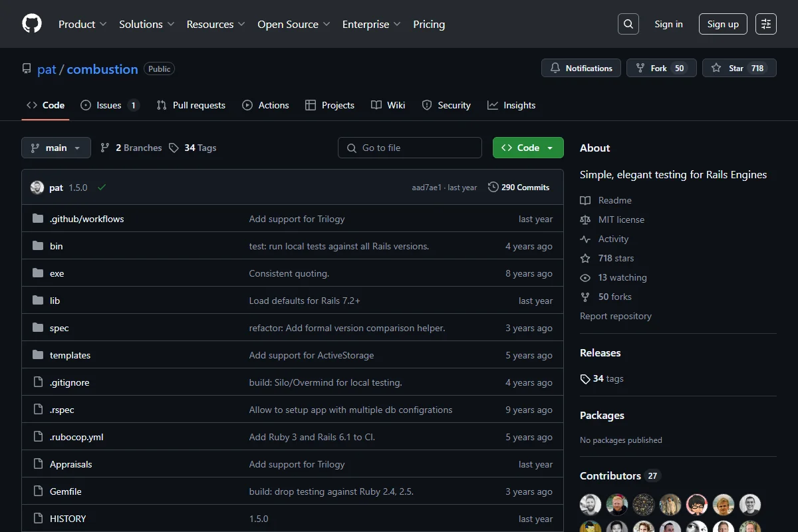Switch to the Insights tab

pyautogui.click(x=511, y=105)
